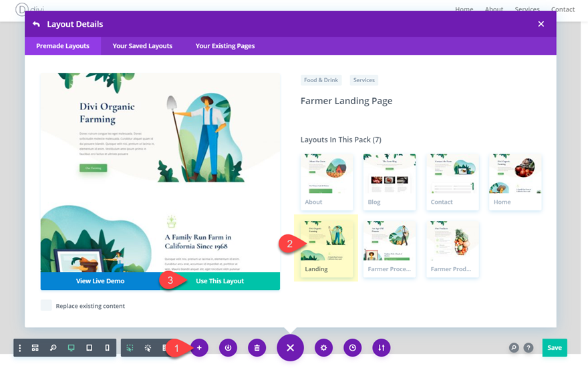Open portability import/export arrows icon
This screenshot has width=588, height=368.
tap(382, 348)
